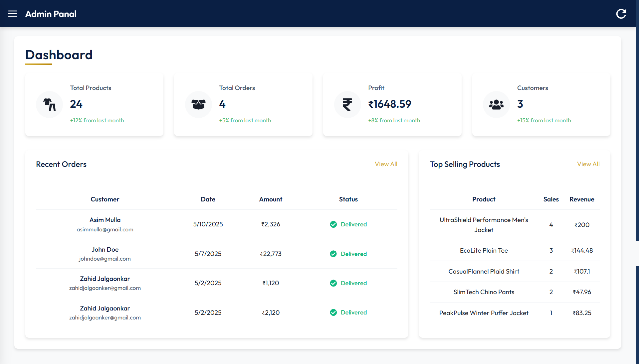Screen dimensions: 639x364
Task: Click the Revenue column header
Action: (582, 199)
